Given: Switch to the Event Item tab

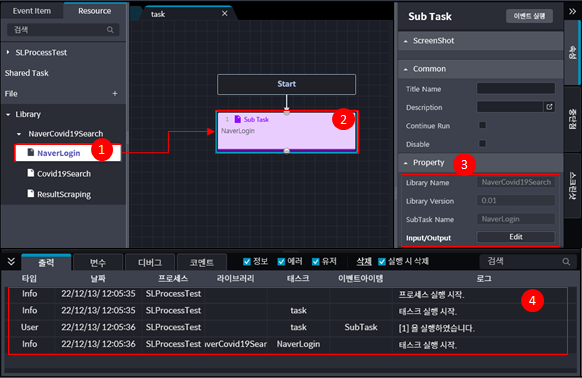Looking at the screenshot, I should point(32,11).
